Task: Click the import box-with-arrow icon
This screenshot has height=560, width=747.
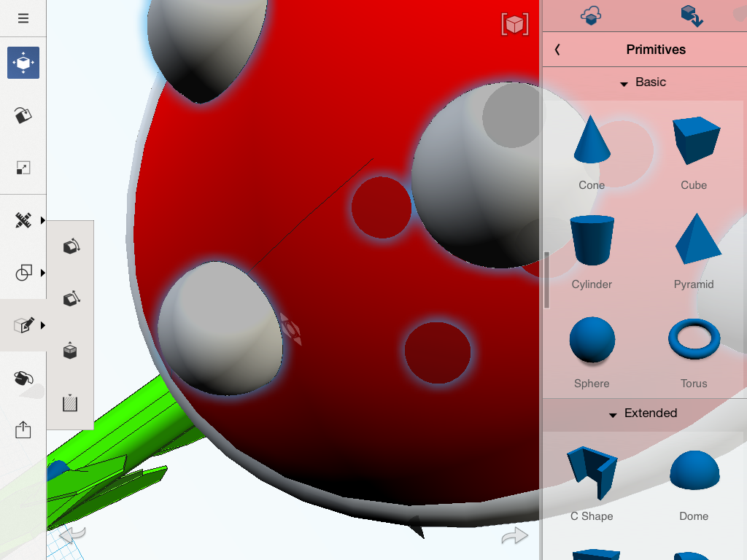Action: pyautogui.click(x=692, y=15)
